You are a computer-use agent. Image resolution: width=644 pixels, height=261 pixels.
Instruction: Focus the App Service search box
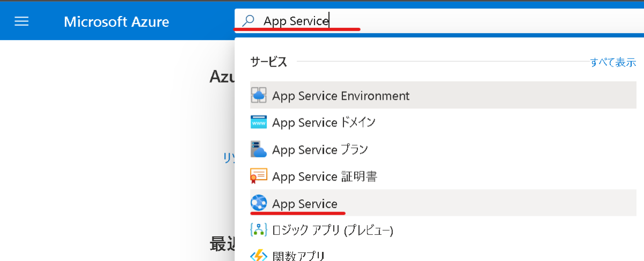tap(439, 21)
